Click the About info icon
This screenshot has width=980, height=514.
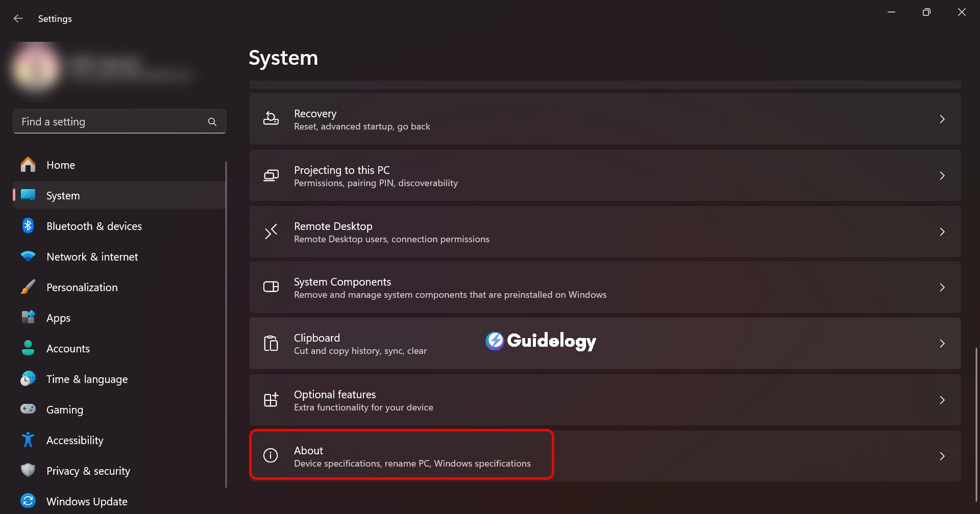(271, 455)
